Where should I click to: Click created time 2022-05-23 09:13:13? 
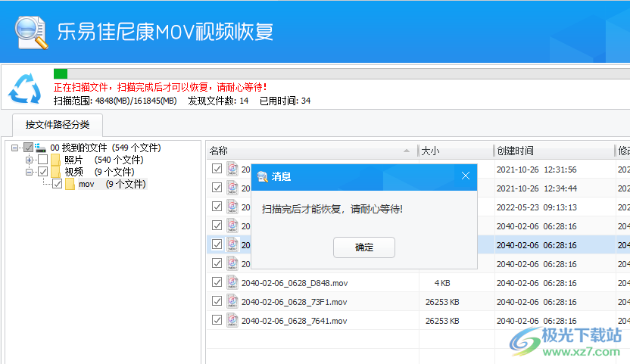(x=536, y=207)
